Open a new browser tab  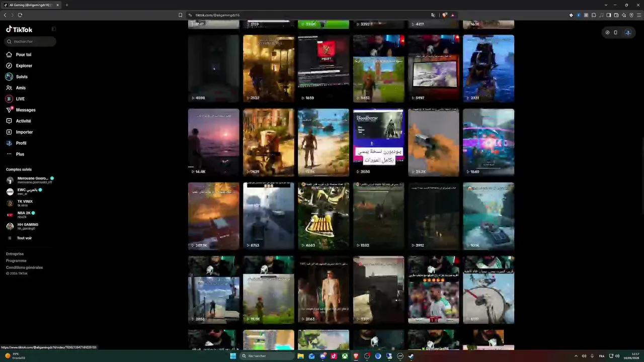[66, 5]
